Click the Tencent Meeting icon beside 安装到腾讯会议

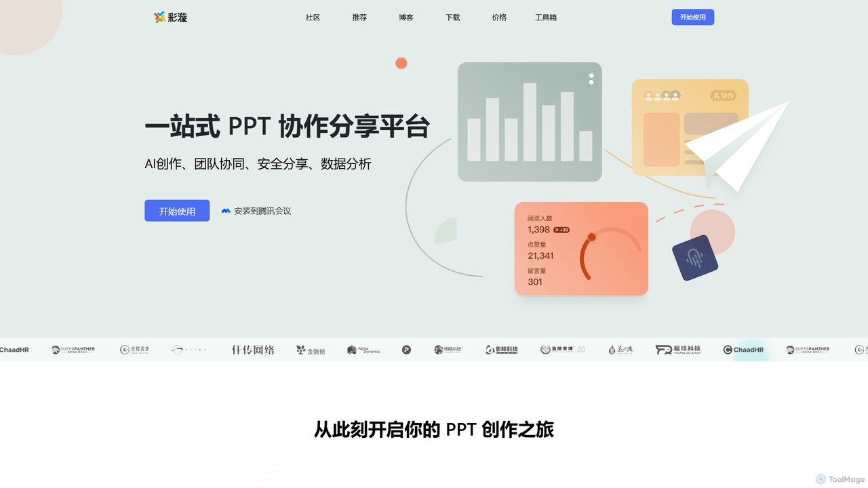point(226,211)
